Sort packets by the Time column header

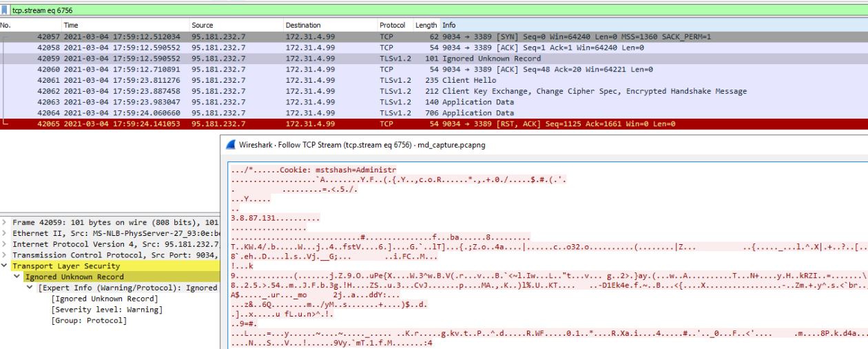click(x=71, y=26)
